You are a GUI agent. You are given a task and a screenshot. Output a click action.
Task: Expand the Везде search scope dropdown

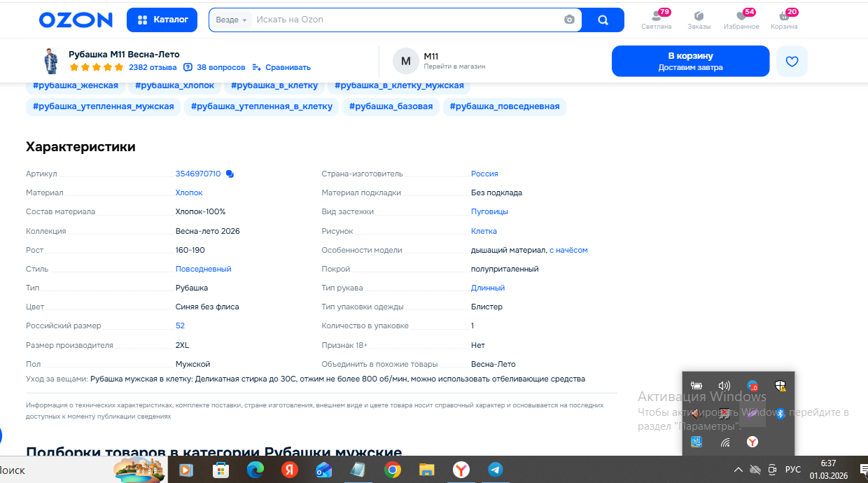tap(231, 20)
